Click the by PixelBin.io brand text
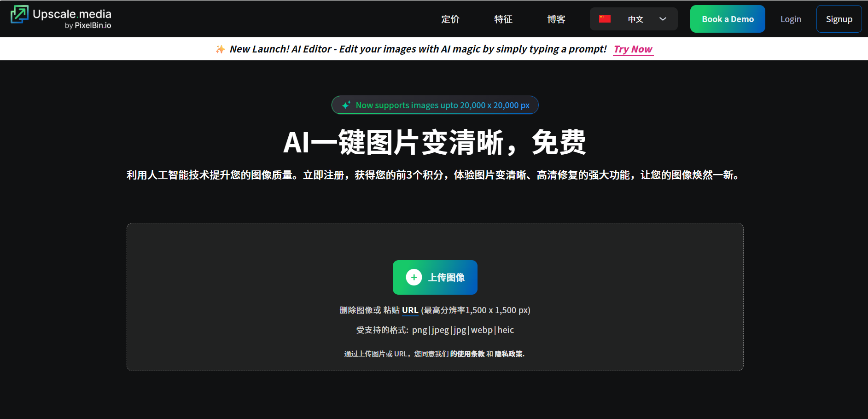 88,26
